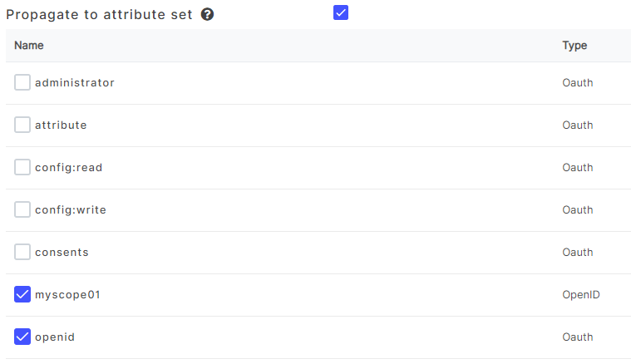Click the Propagate to attribute set label

(99, 15)
